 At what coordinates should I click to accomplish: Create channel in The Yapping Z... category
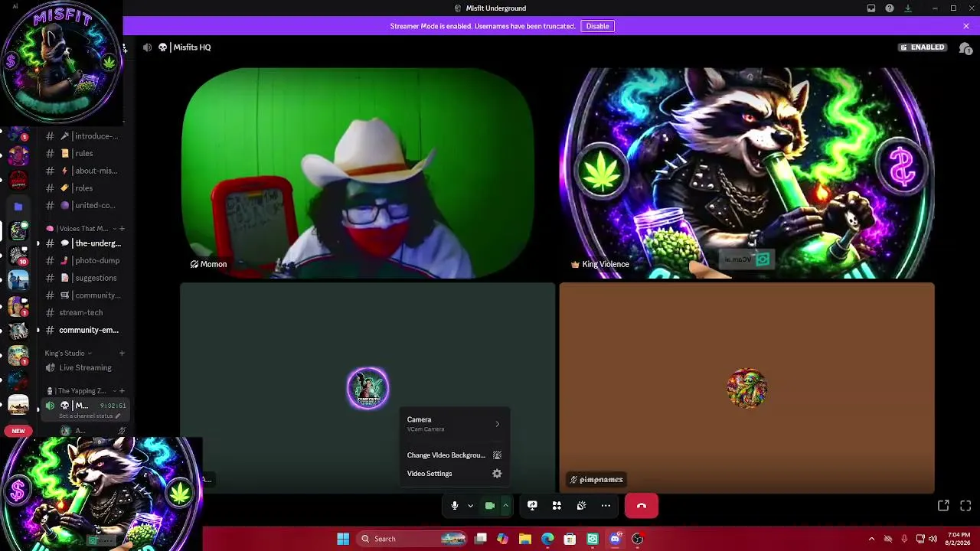coord(122,391)
